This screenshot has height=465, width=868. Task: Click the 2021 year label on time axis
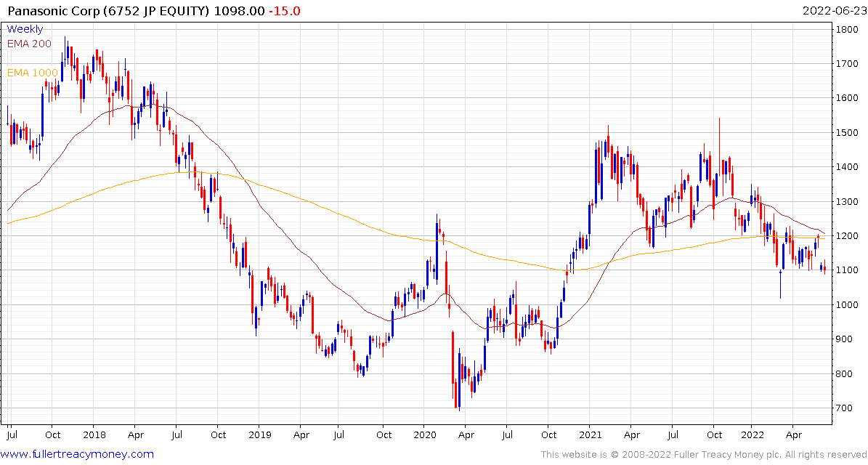tap(589, 435)
